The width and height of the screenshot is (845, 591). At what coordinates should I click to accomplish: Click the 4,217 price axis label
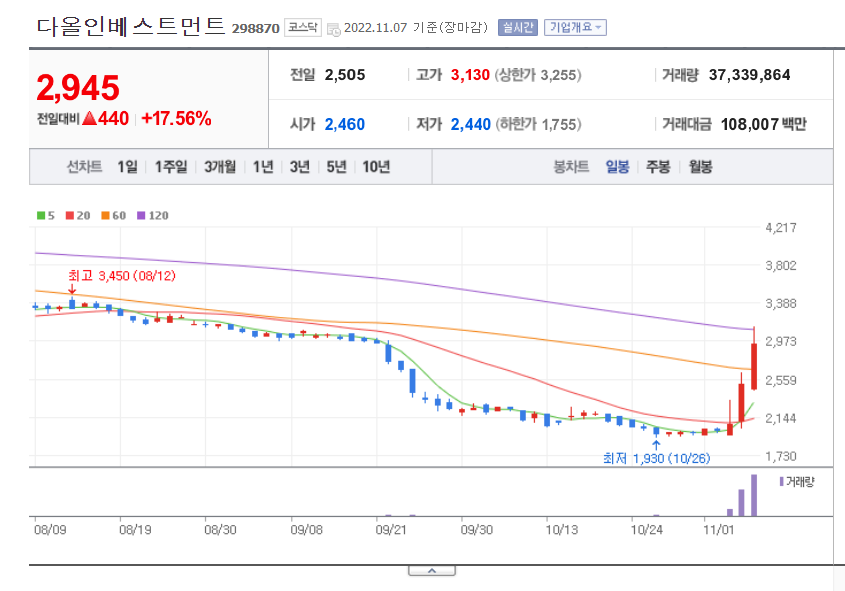pyautogui.click(x=781, y=228)
